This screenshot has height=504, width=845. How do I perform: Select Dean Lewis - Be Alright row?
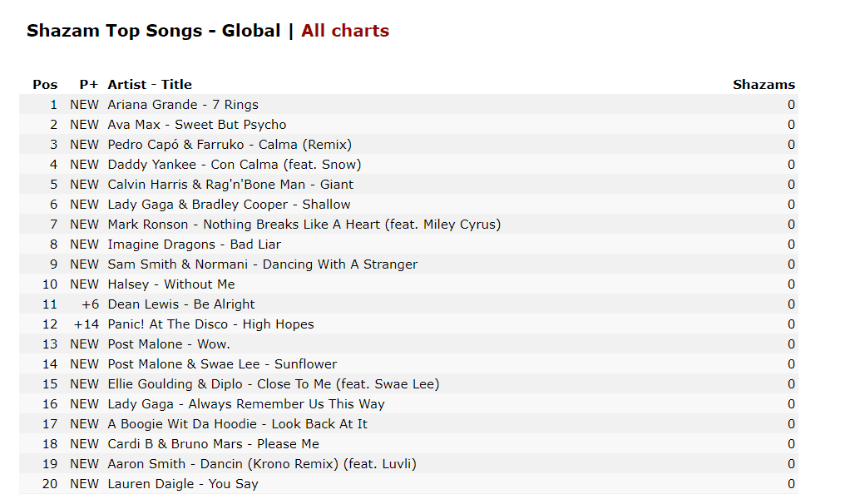[408, 304]
